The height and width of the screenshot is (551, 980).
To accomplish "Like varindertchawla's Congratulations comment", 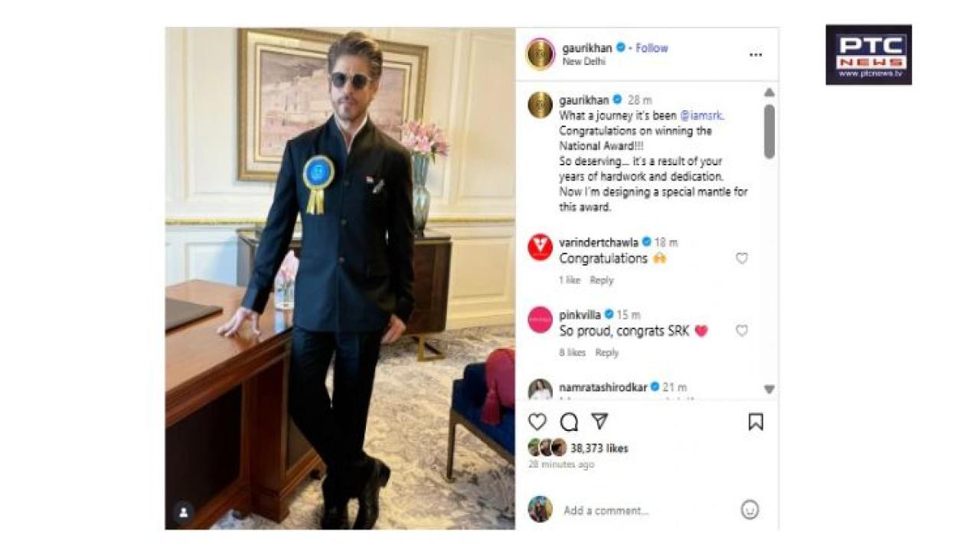I will pyautogui.click(x=741, y=259).
